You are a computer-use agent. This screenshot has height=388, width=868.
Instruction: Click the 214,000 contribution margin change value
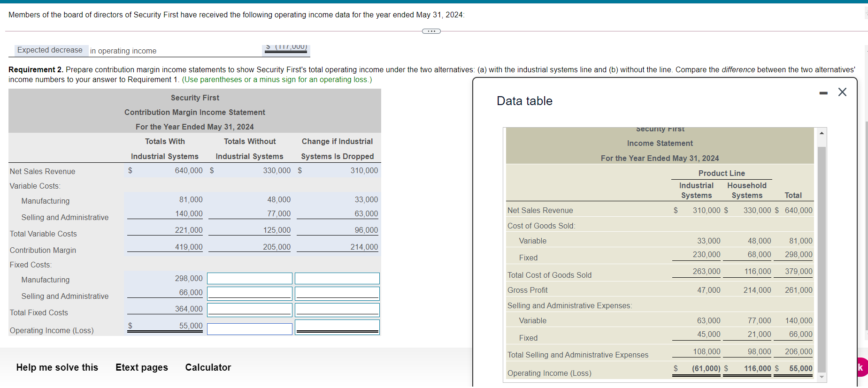(364, 247)
